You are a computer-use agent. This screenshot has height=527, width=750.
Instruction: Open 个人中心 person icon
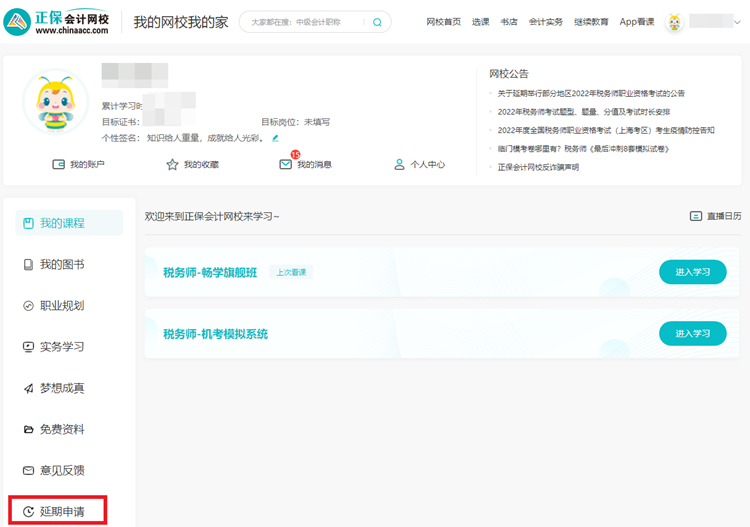click(x=399, y=164)
